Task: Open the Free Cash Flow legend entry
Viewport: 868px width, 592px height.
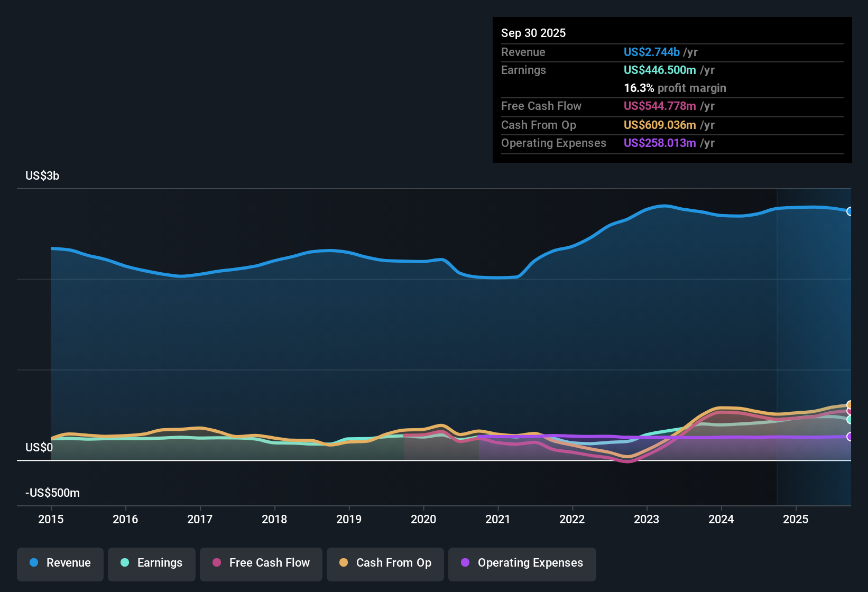Action: click(x=261, y=563)
